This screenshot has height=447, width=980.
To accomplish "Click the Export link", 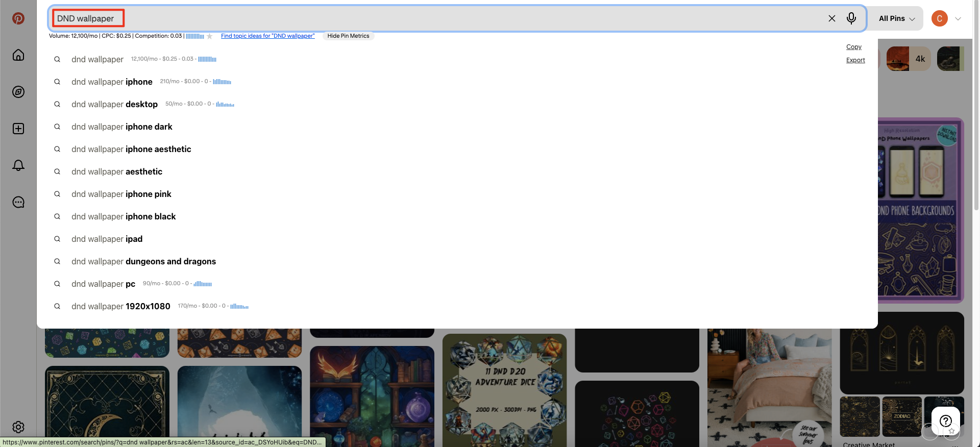I will coord(855,60).
